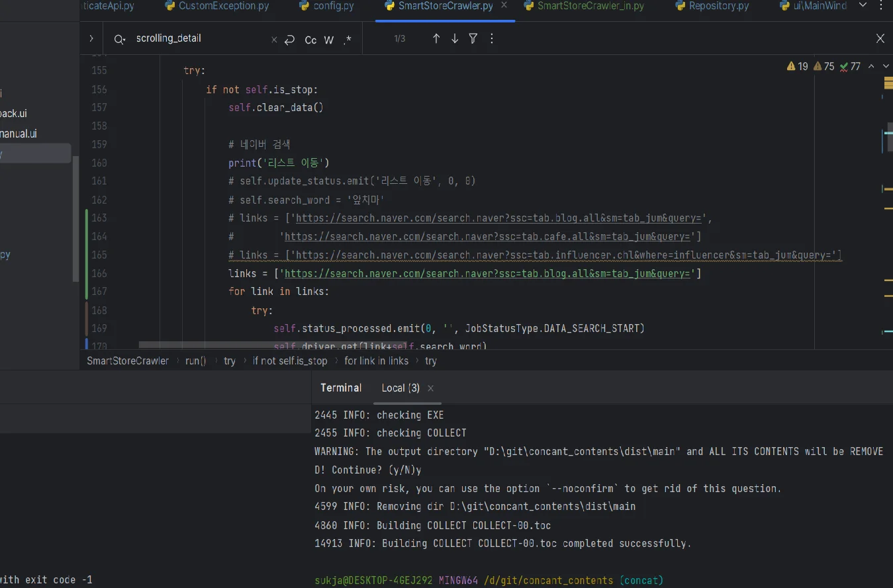The width and height of the screenshot is (893, 588).
Task: Close the SmartStoreCrawler.py tab
Action: (x=504, y=5)
